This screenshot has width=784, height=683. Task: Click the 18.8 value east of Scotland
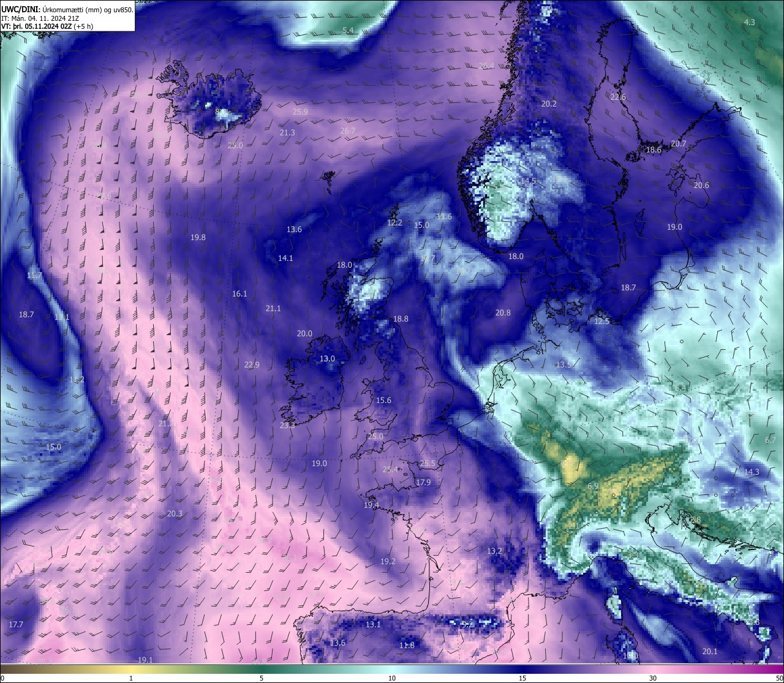[401, 319]
